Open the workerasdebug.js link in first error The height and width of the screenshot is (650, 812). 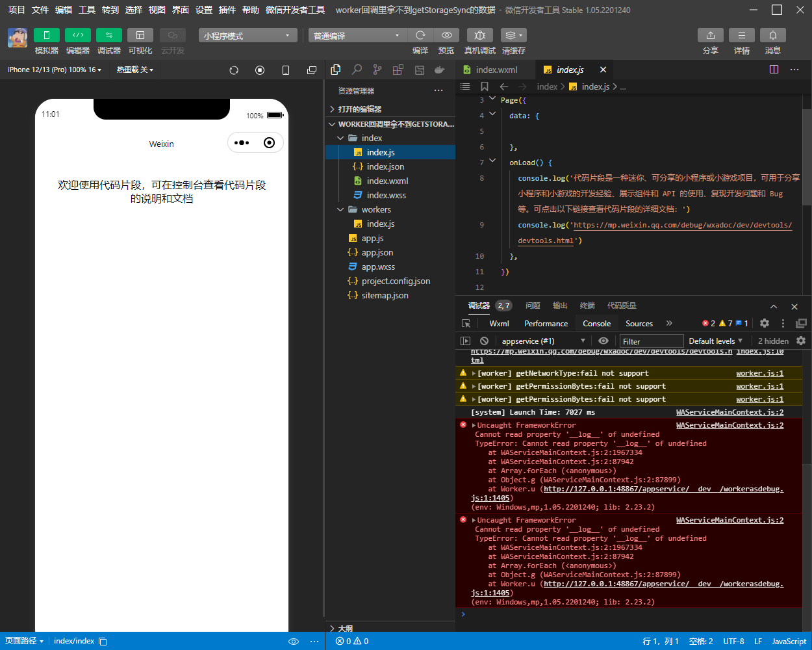pyautogui.click(x=663, y=489)
